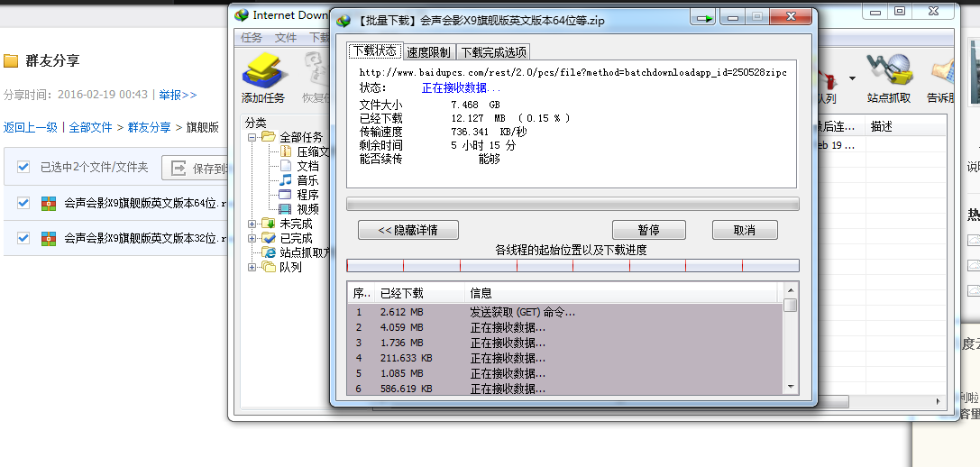
Task: Switch to the 下载完成选项 tab
Action: tap(494, 52)
